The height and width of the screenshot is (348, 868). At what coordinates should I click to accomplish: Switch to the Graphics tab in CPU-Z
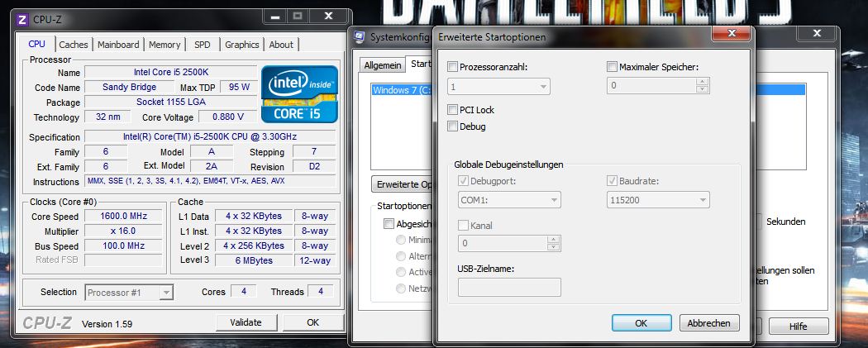(242, 45)
